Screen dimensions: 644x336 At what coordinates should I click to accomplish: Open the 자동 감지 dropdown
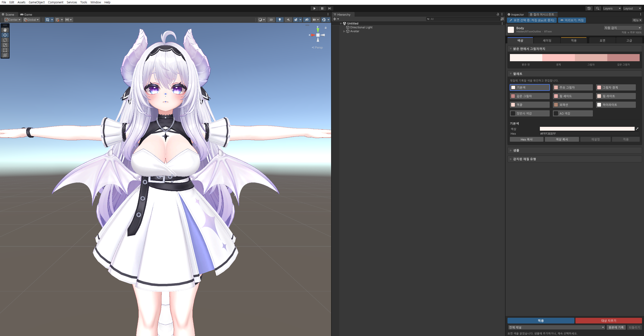pyautogui.click(x=622, y=28)
